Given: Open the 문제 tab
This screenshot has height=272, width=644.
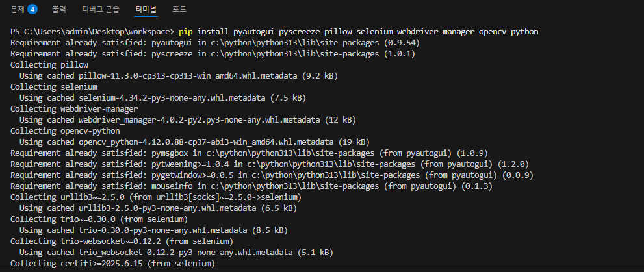Looking at the screenshot, I should coord(18,9).
